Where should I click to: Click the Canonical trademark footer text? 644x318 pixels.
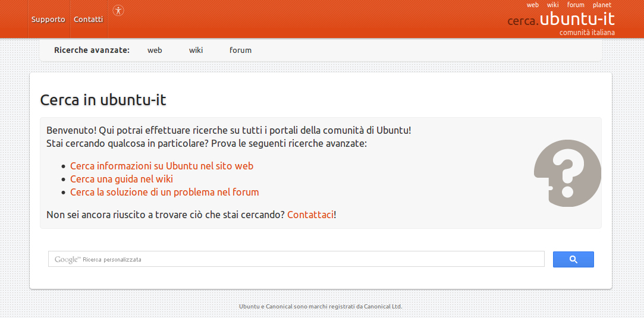click(321, 307)
